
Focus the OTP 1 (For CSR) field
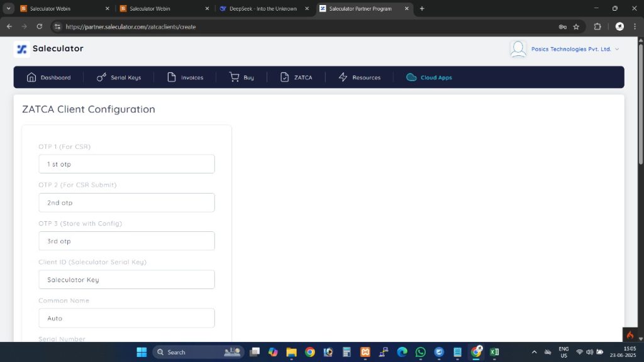[x=126, y=164]
